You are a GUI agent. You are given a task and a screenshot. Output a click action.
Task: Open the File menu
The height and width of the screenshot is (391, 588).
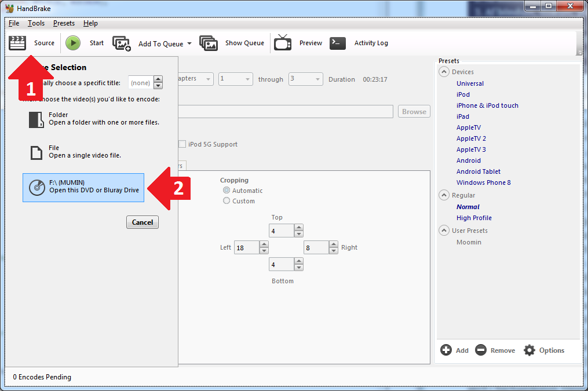(14, 23)
